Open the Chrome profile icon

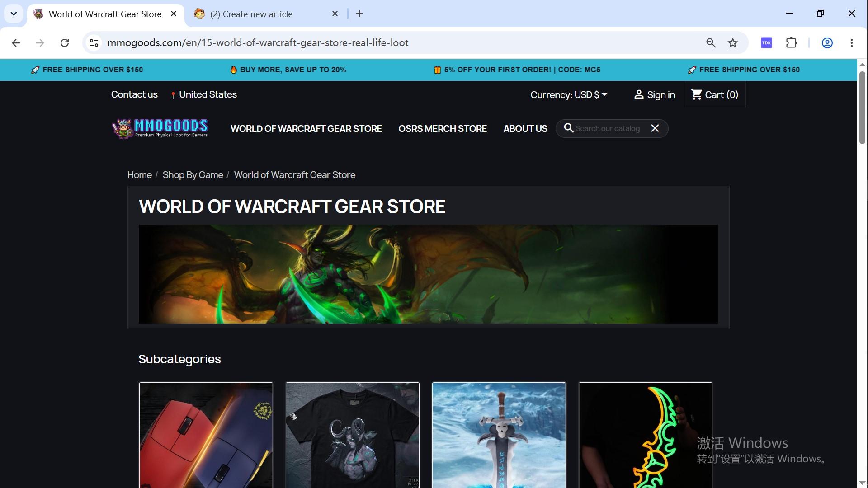(827, 43)
